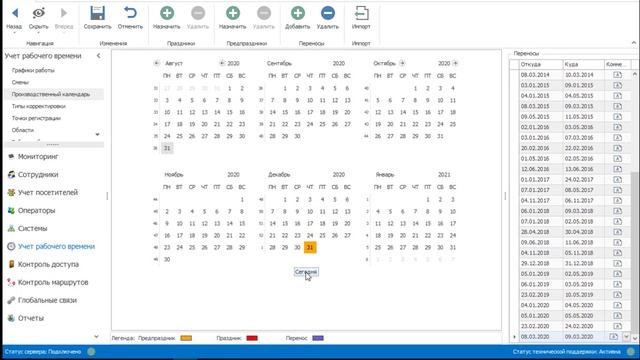The image size is (640, 360).
Task: Open Смены in the tree
Action: click(20, 82)
